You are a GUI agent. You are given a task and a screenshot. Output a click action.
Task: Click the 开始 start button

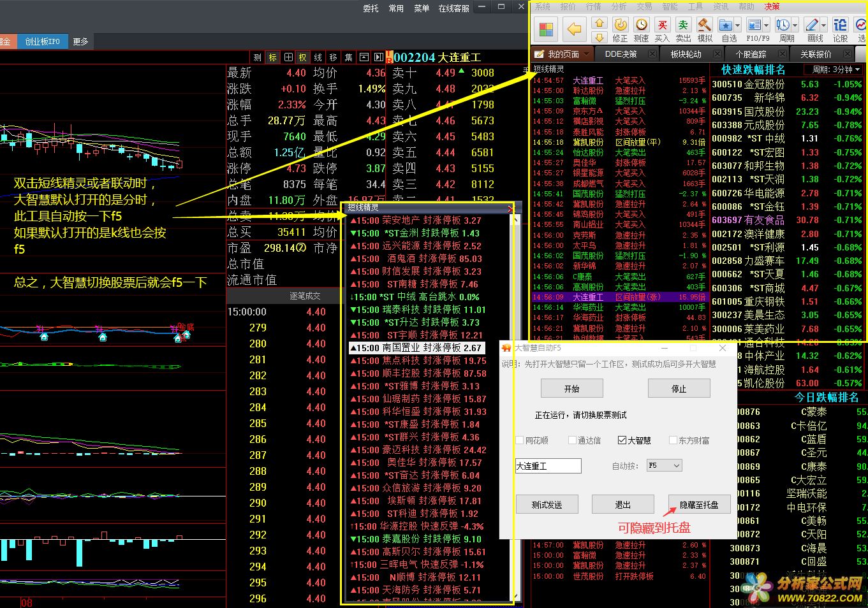(x=572, y=388)
